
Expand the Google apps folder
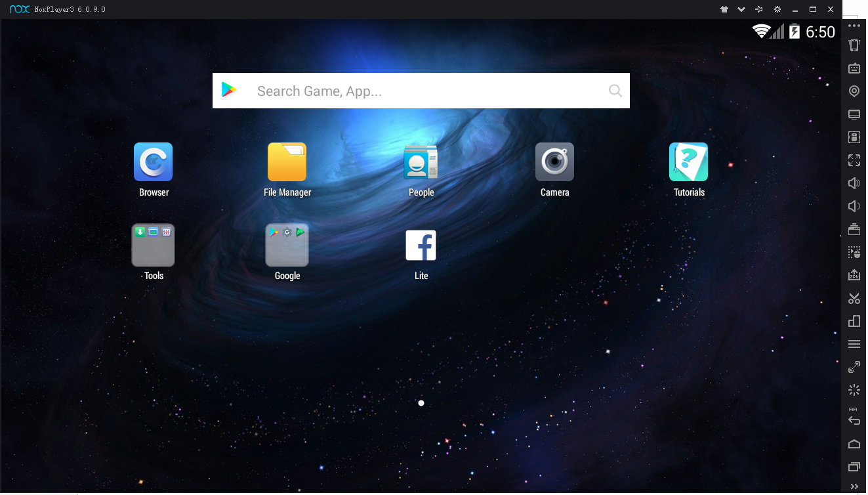click(x=287, y=246)
